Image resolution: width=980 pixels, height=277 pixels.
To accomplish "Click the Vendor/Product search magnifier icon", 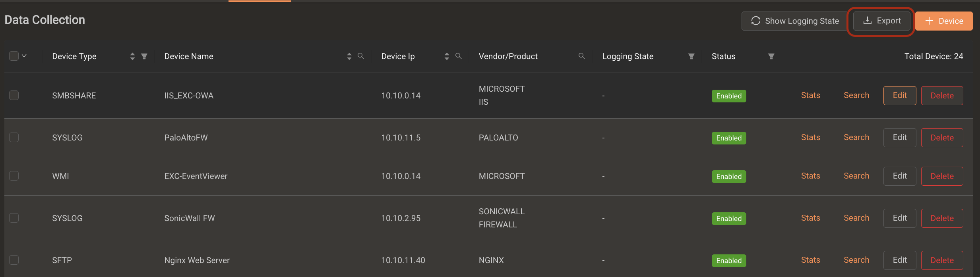I will pyautogui.click(x=581, y=56).
